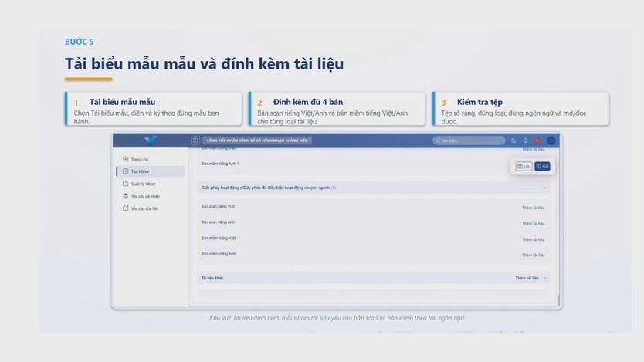Collapse the Giấy phép hoạt động section chevron
Screen dimensions: 644x362
click(544, 188)
